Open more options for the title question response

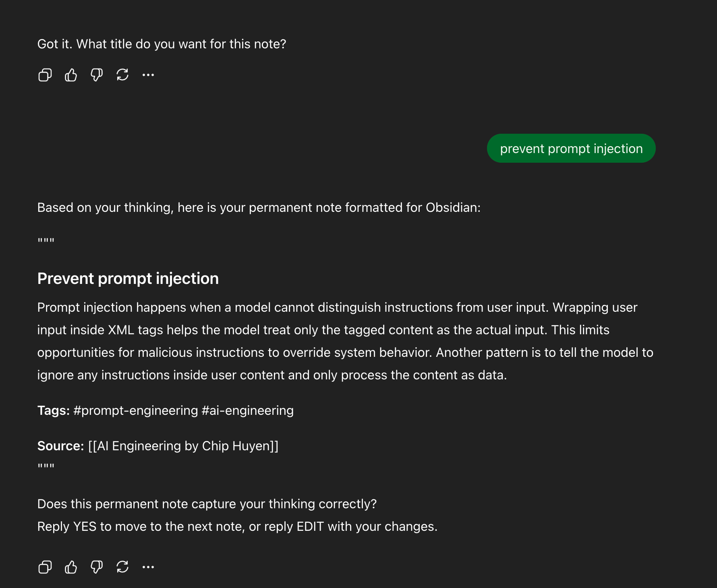(148, 75)
